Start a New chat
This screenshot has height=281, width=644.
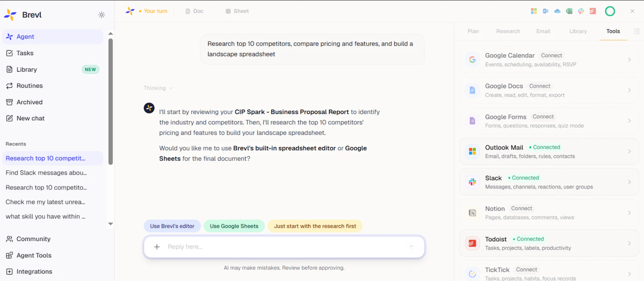pos(53,118)
